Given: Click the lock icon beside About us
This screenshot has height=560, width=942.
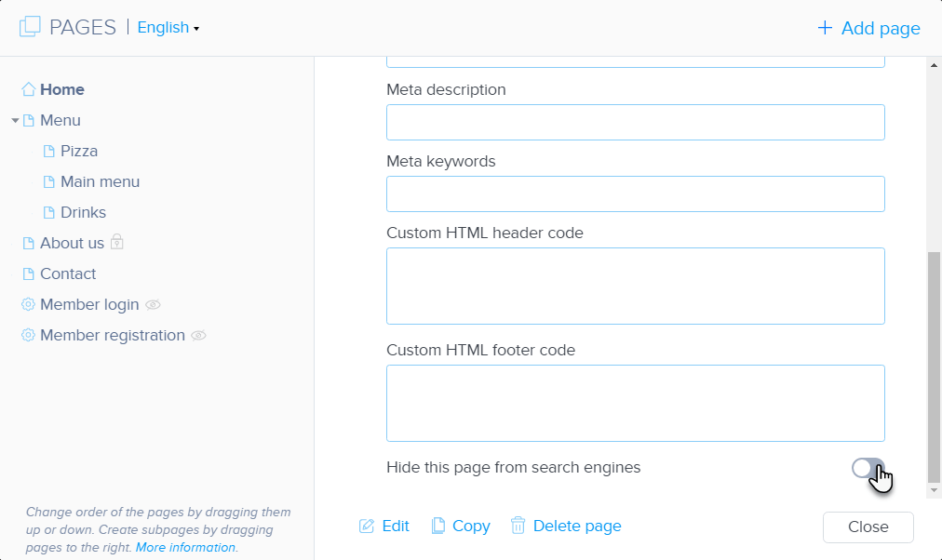Looking at the screenshot, I should (117, 242).
